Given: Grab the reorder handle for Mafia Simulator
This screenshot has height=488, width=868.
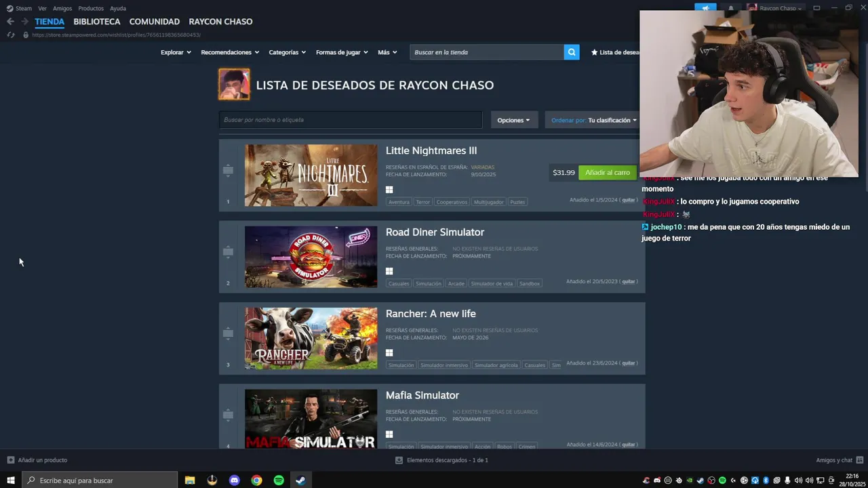Looking at the screenshot, I should pyautogui.click(x=228, y=415).
